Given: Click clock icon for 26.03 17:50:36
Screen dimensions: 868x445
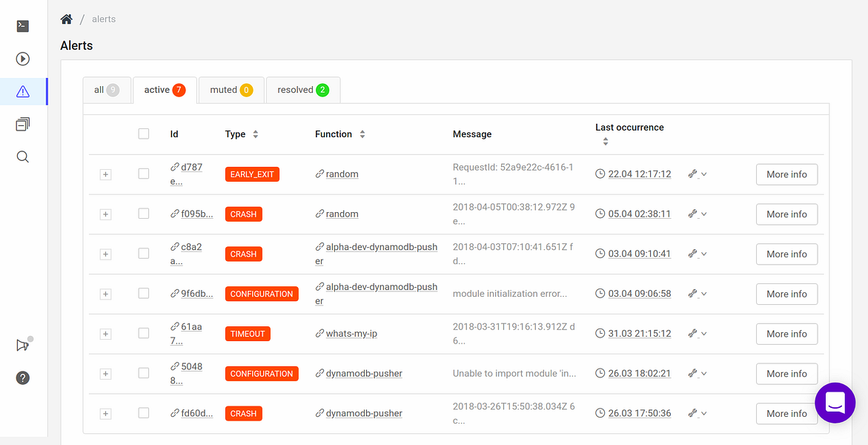Looking at the screenshot, I should [600, 413].
